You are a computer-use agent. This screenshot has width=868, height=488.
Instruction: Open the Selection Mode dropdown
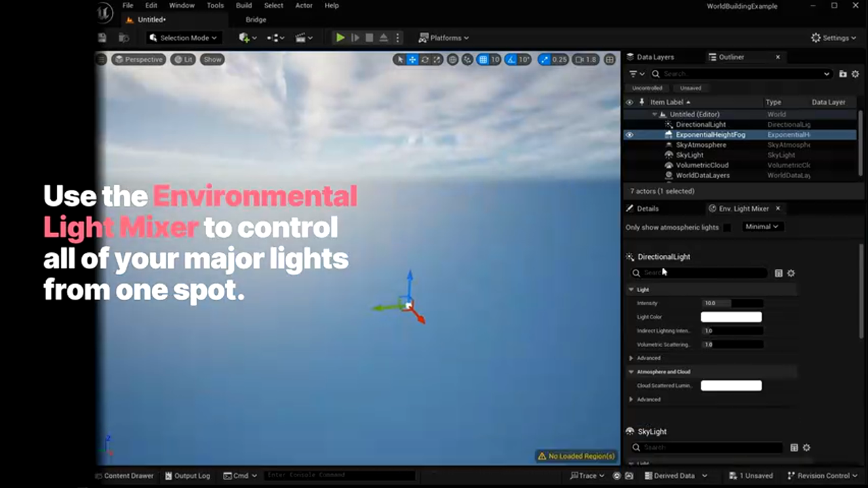pyautogui.click(x=183, y=38)
